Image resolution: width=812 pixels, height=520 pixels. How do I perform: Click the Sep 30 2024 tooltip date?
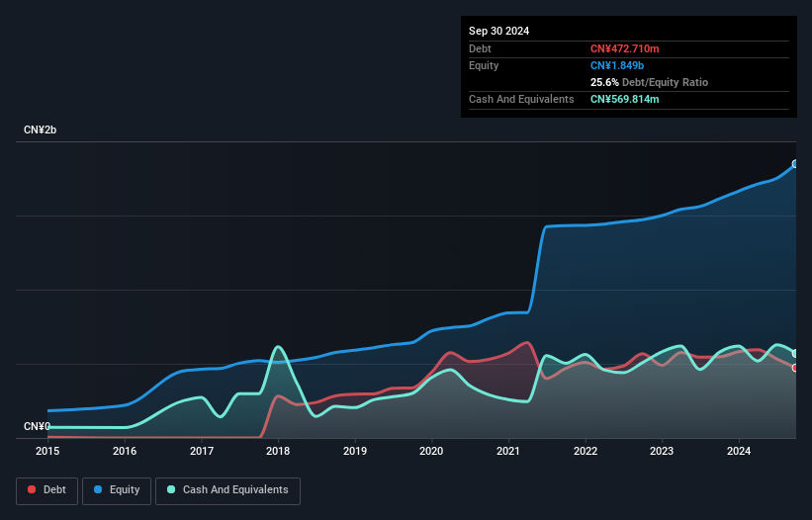pos(498,31)
